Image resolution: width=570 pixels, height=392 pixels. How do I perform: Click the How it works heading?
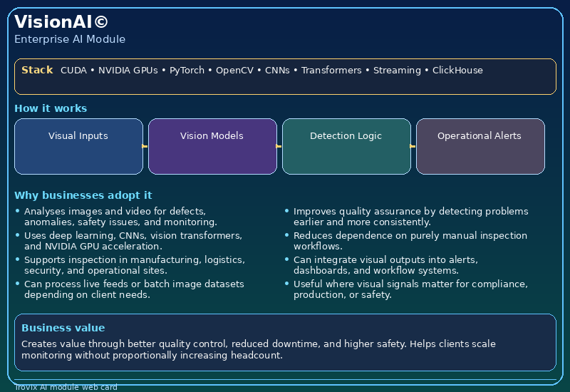point(51,108)
